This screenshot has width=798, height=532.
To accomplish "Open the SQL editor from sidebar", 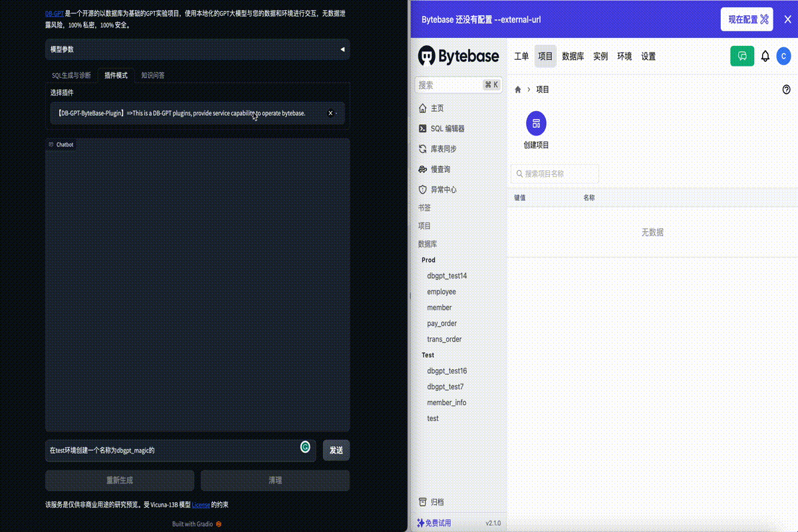I will click(447, 129).
